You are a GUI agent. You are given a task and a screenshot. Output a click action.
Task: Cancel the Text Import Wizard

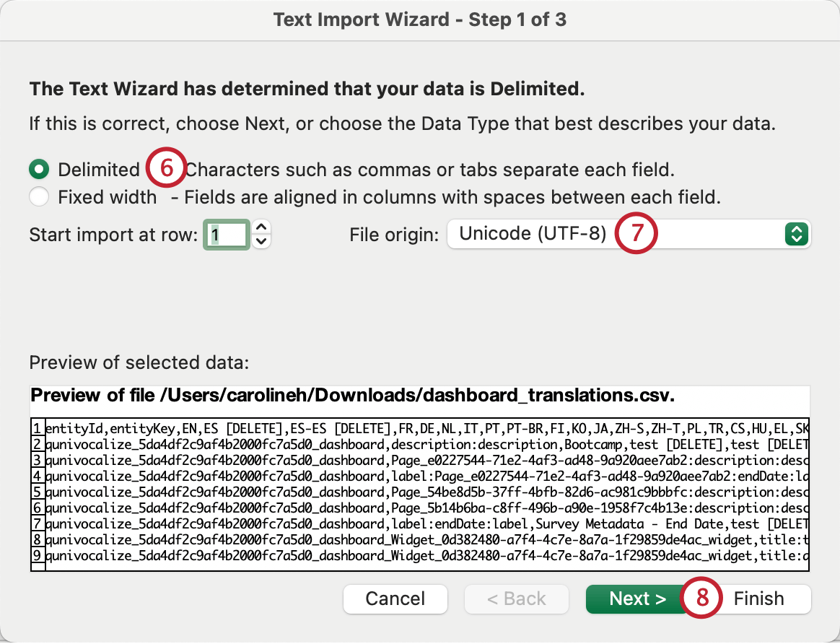click(x=395, y=599)
